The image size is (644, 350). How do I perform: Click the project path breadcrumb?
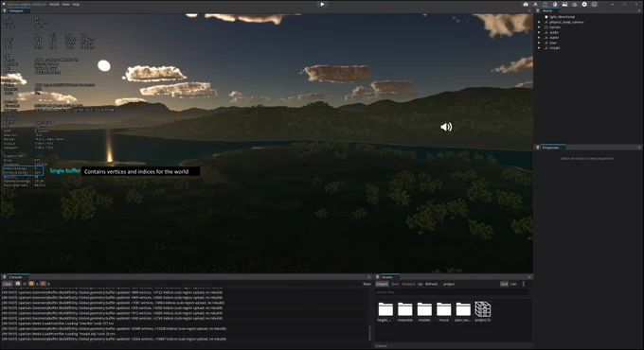pos(449,284)
